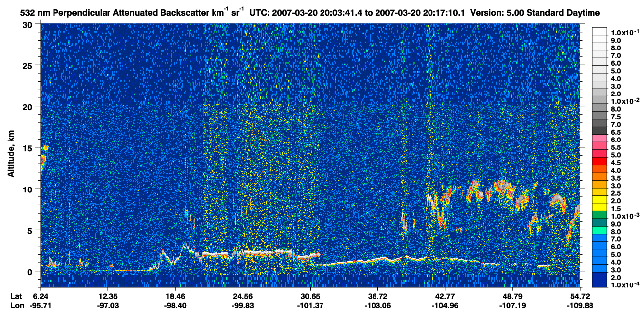This screenshot has width=644, height=330.
Task: Select the 10 km altitude tick label
Action: click(27, 189)
